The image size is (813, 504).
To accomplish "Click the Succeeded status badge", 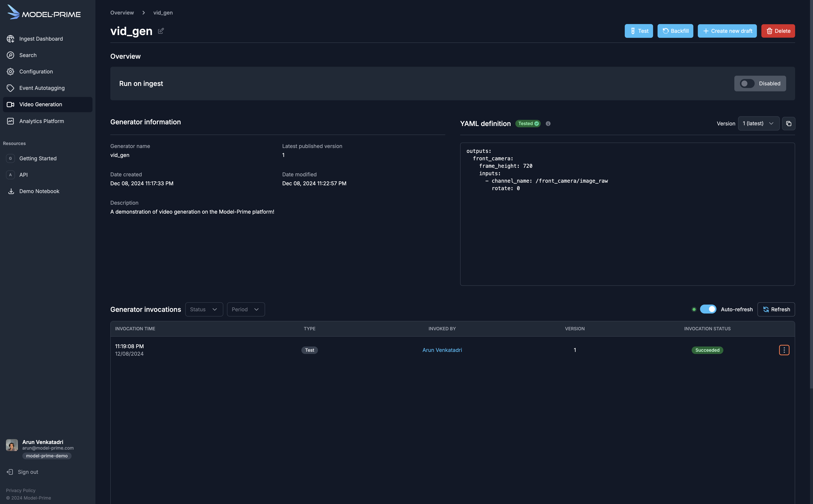I will 707,350.
